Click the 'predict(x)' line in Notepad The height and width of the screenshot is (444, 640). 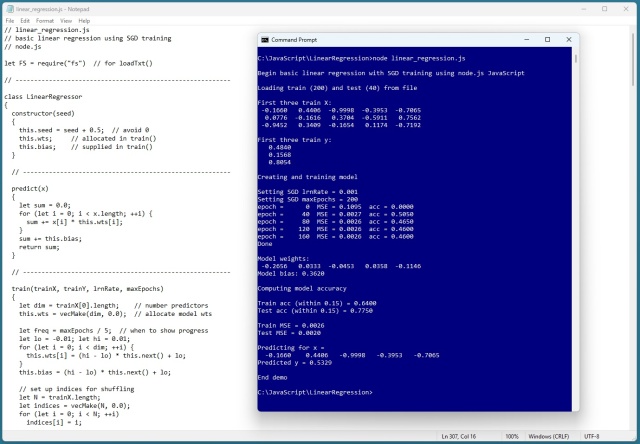point(30,189)
